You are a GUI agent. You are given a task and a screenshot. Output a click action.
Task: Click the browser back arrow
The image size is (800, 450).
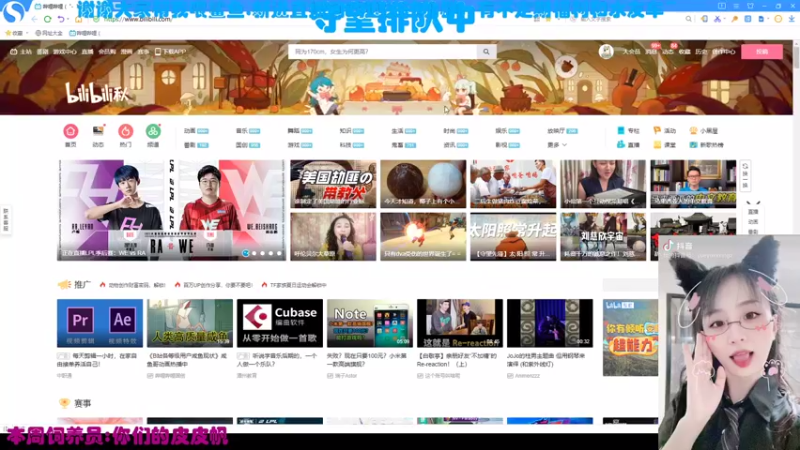(34, 19)
